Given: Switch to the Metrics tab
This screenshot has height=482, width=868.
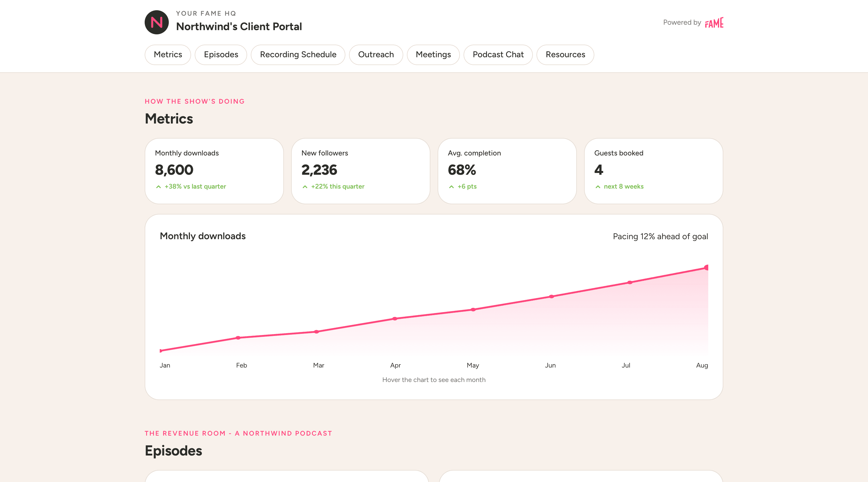Looking at the screenshot, I should coord(168,55).
